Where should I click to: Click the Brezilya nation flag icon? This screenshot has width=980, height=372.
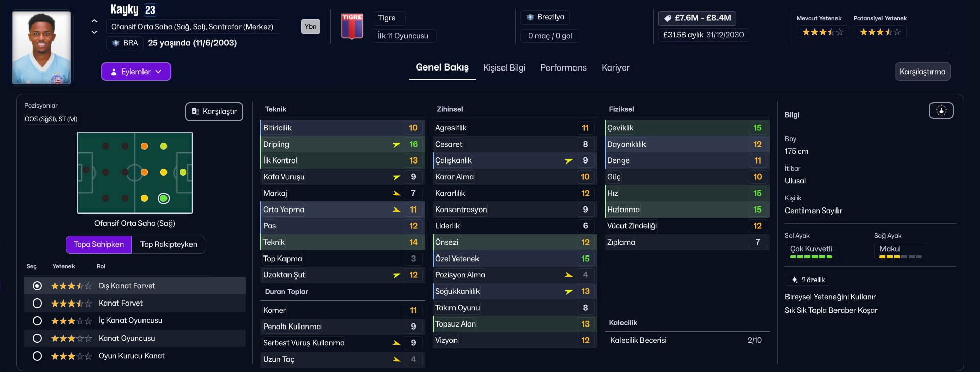[530, 17]
